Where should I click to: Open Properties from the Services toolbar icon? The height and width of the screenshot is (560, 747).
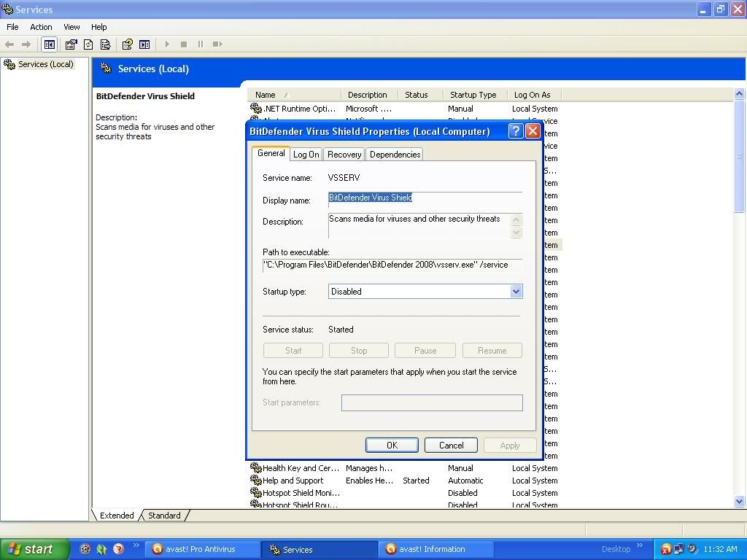click(x=71, y=44)
